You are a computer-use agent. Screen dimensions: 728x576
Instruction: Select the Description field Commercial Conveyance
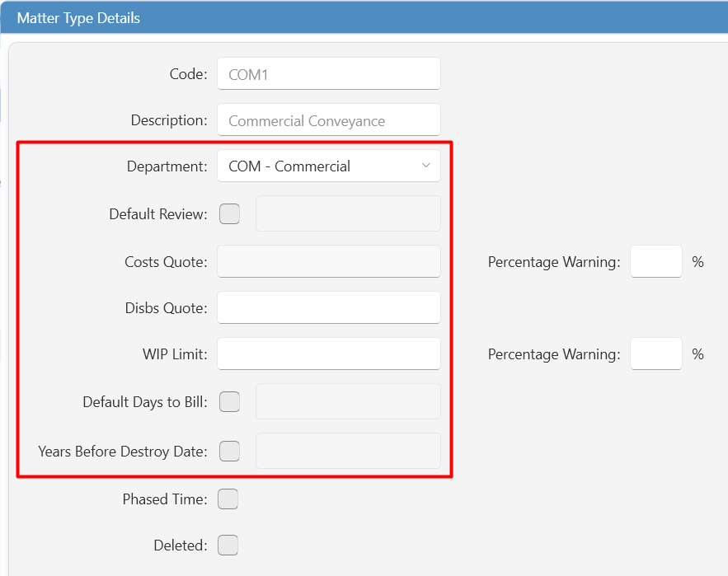329,120
